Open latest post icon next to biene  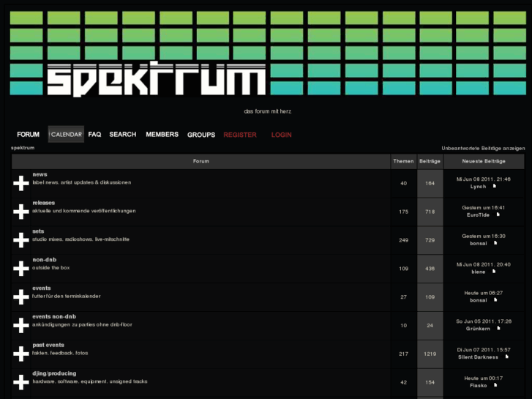[494, 272]
